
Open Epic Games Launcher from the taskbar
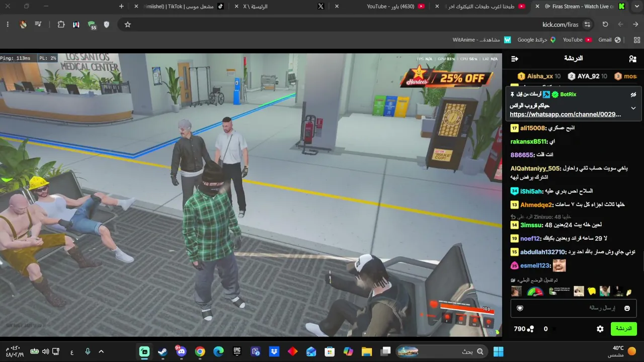point(237,351)
